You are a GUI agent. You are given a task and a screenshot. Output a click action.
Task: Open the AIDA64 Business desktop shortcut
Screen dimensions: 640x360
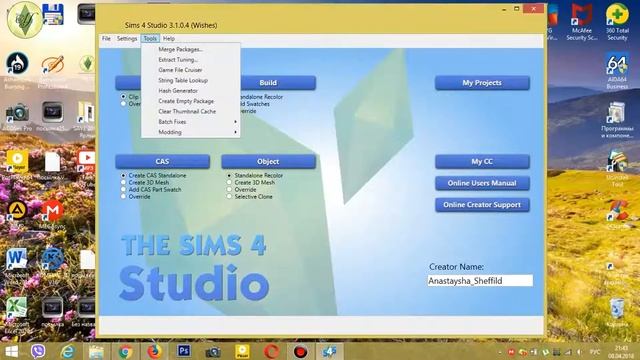pyautogui.click(x=617, y=71)
